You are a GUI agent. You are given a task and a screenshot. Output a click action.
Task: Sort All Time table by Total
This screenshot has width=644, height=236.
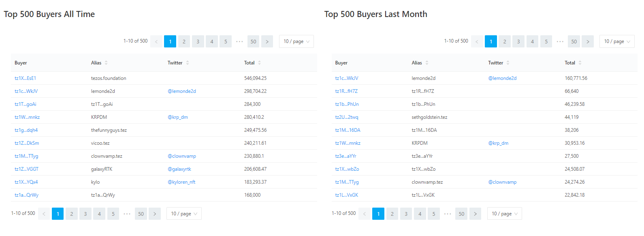coord(259,63)
